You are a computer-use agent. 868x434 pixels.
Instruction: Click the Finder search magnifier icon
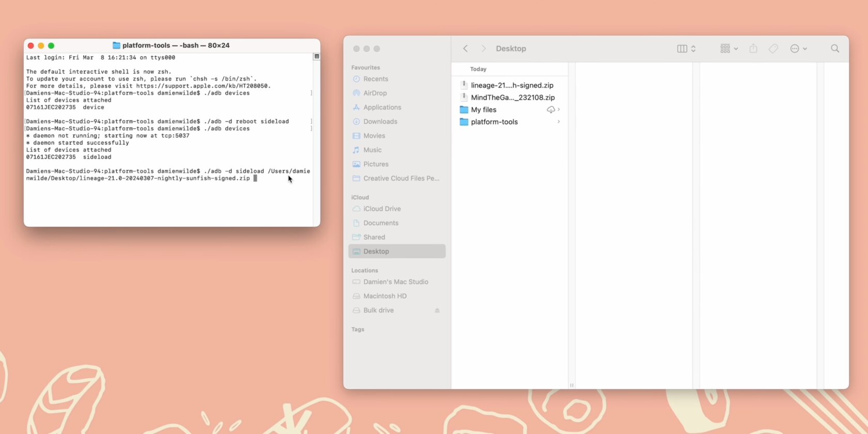[x=835, y=49]
